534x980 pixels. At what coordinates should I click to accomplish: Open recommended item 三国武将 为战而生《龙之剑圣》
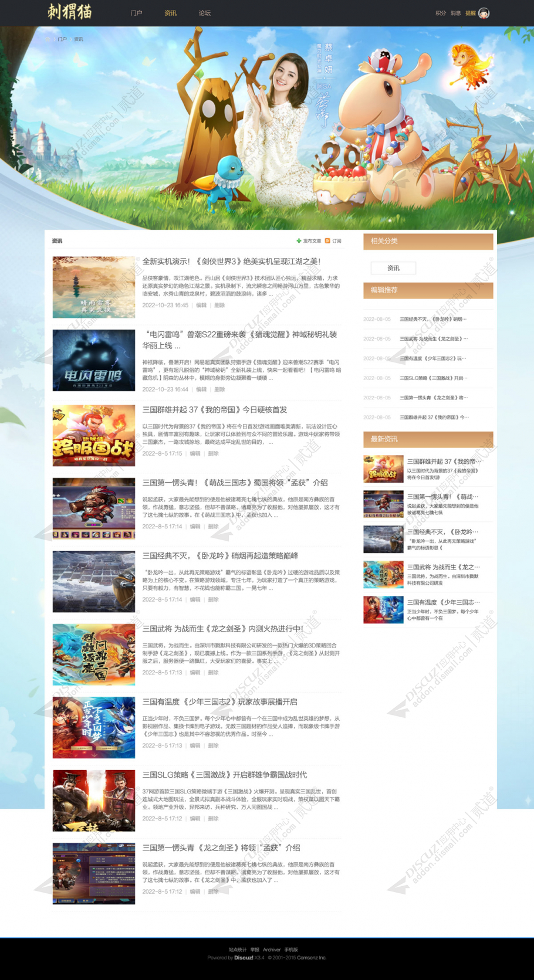pos(434,339)
